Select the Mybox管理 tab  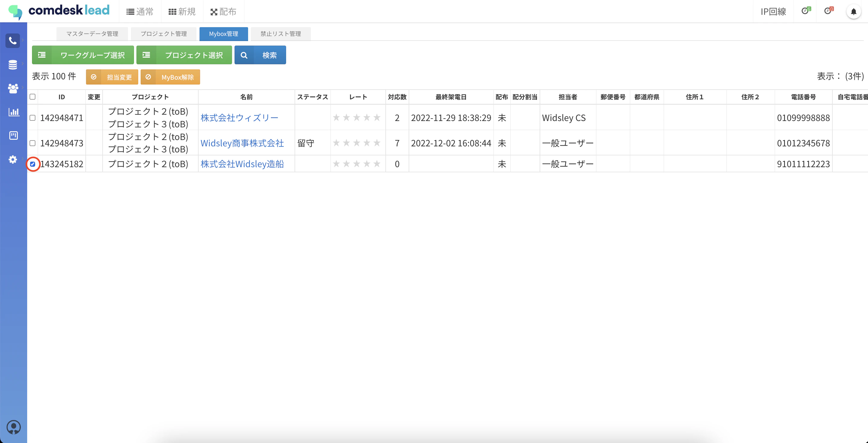click(224, 34)
